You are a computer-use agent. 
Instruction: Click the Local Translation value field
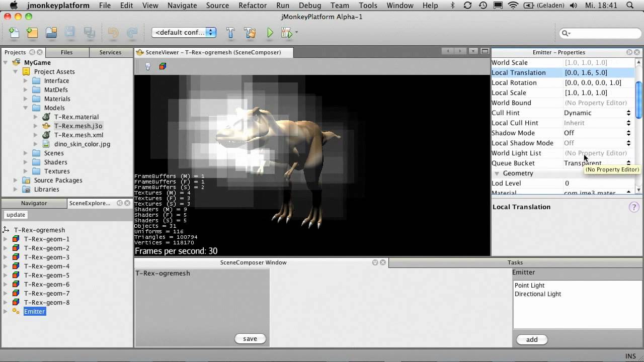pyautogui.click(x=599, y=73)
